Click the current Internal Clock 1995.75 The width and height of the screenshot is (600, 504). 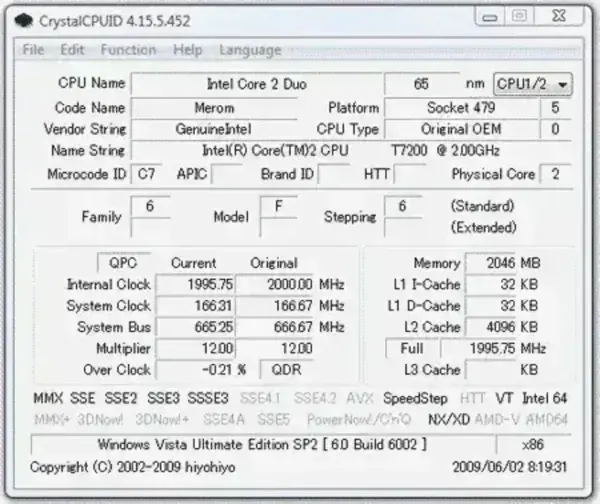(196, 284)
